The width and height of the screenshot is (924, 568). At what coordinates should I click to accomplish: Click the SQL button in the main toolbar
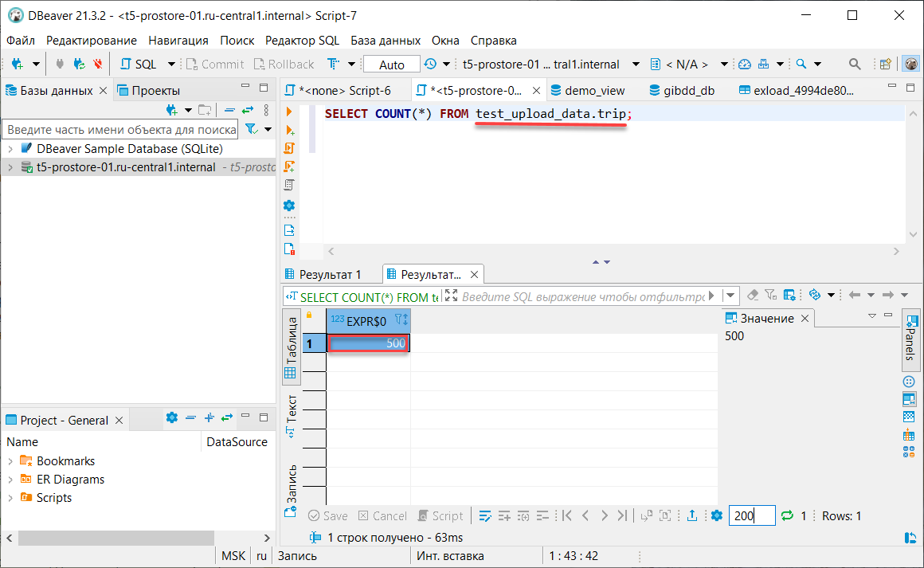[139, 65]
